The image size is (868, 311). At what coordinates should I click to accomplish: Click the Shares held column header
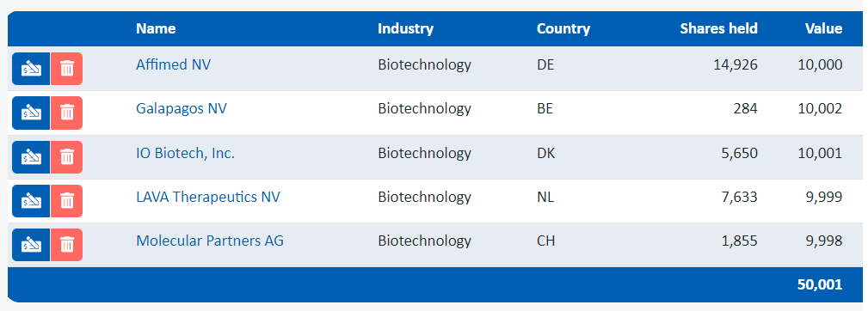[719, 28]
